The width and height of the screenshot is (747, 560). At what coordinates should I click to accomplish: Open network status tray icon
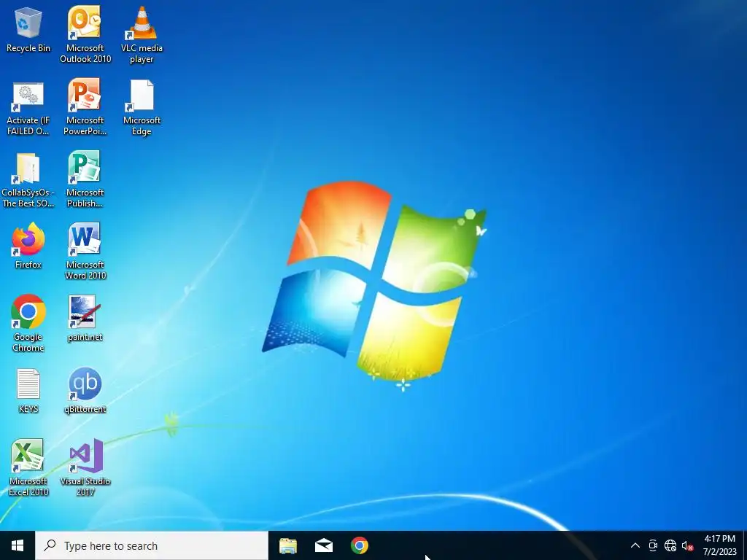(x=670, y=545)
